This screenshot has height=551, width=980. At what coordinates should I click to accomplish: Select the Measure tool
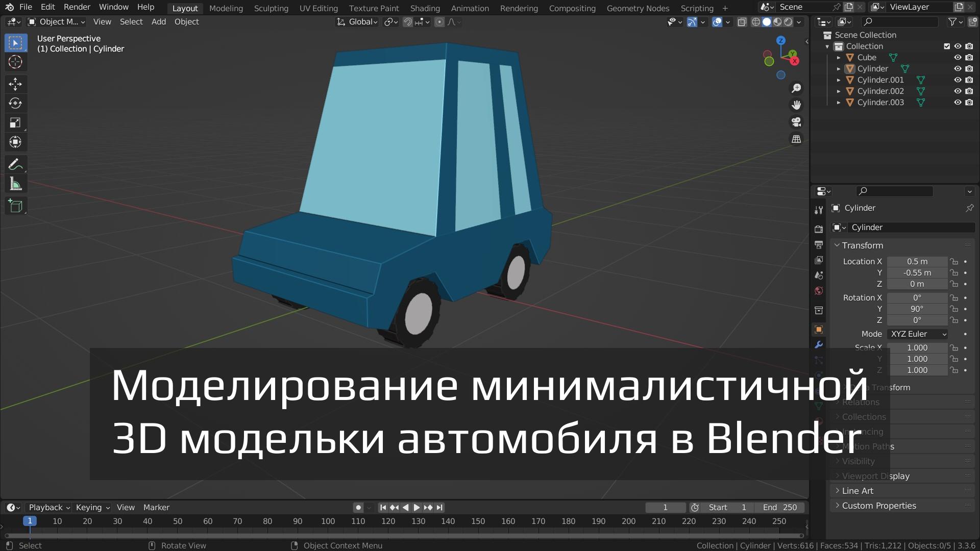coord(16,184)
